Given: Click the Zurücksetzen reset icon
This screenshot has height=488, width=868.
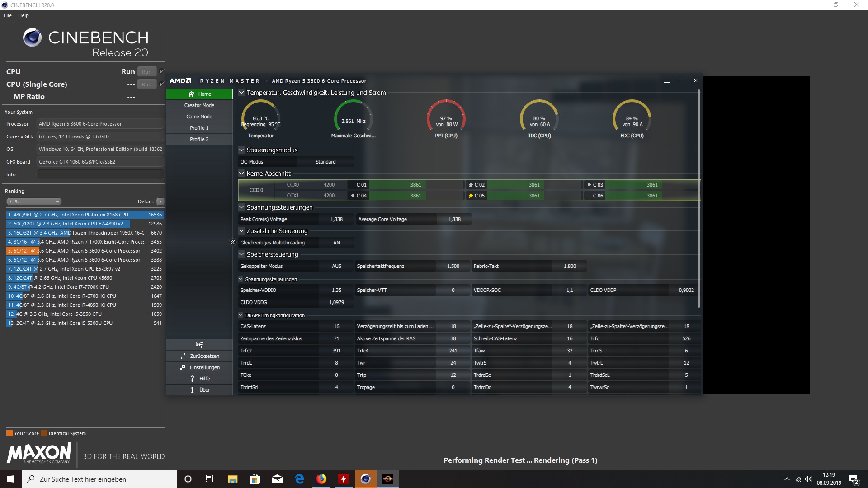Looking at the screenshot, I should coord(183,356).
